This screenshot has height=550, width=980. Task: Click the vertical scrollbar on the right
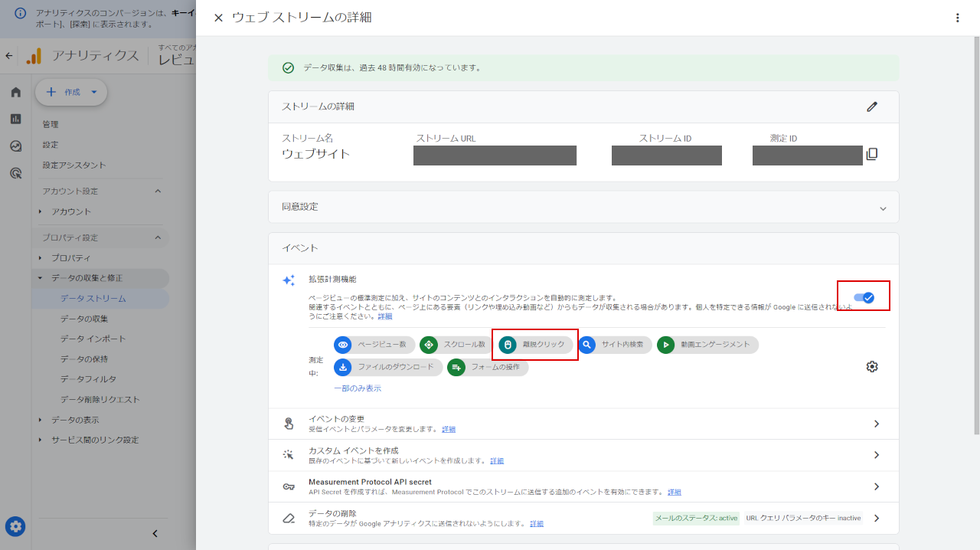pos(975,230)
